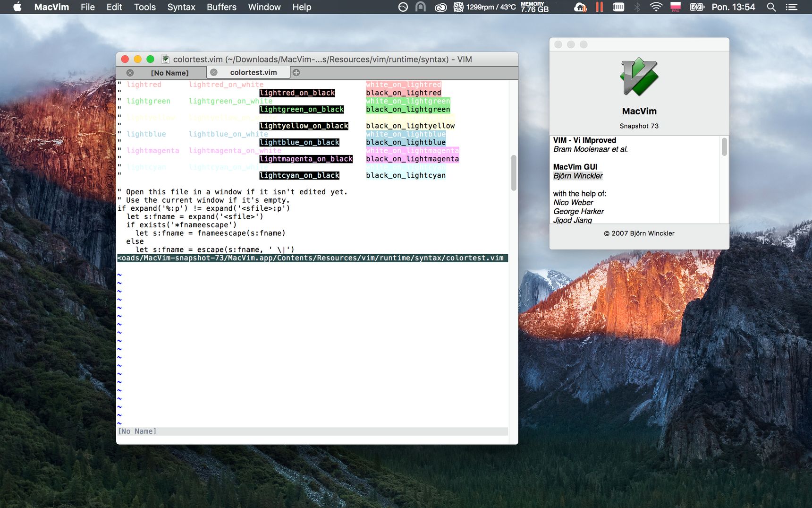Image resolution: width=812 pixels, height=508 pixels.
Task: Open the cloud backup status icon
Action: (580, 7)
